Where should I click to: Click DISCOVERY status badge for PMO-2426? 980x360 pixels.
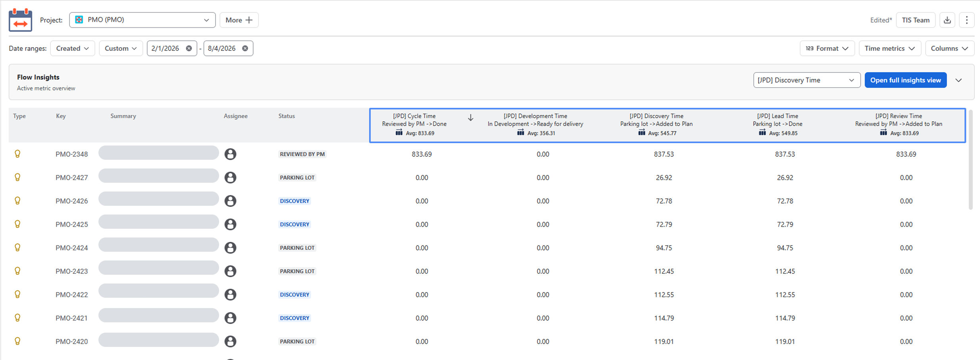coord(295,201)
